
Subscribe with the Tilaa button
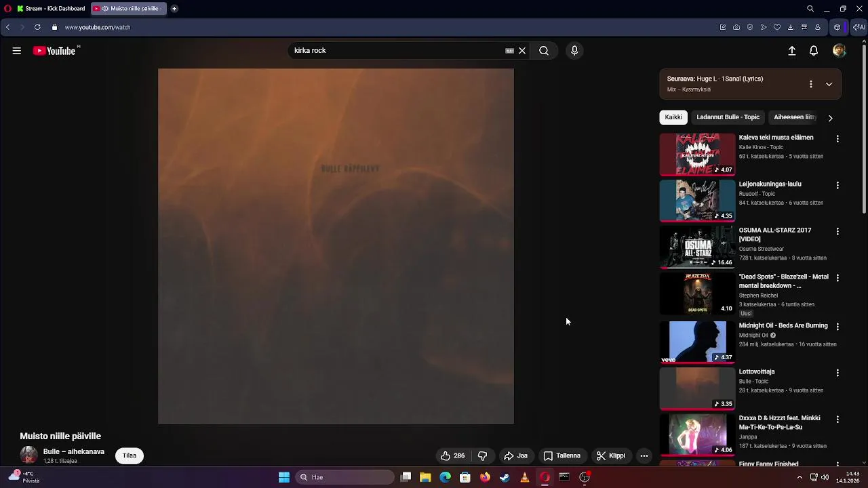tap(130, 455)
